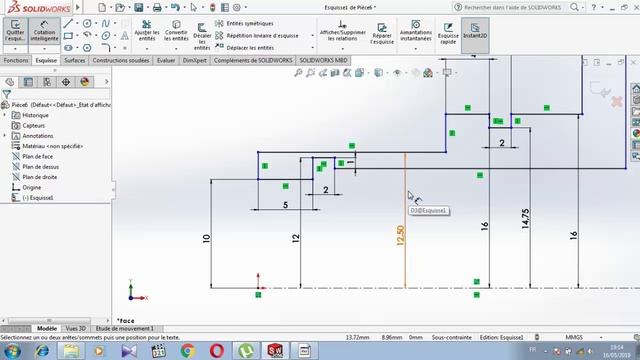Click the Rebuild traffic light icon
The height and width of the screenshot is (360, 640).
coord(213,7)
